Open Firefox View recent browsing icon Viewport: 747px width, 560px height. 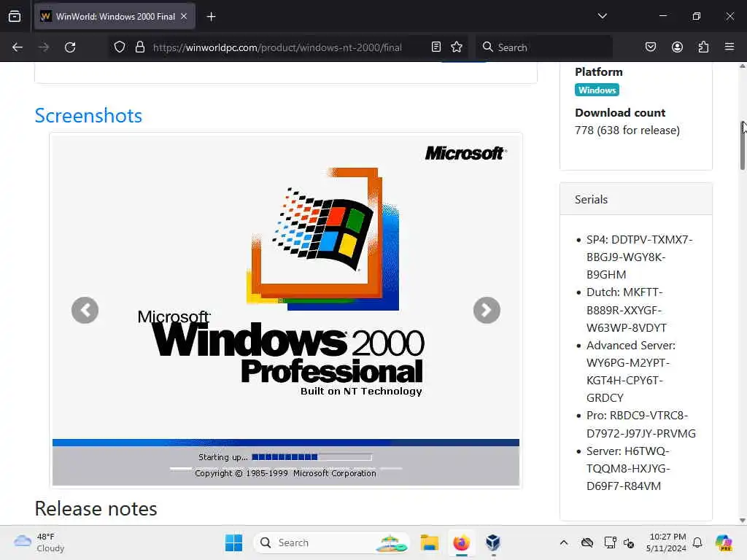(x=15, y=16)
